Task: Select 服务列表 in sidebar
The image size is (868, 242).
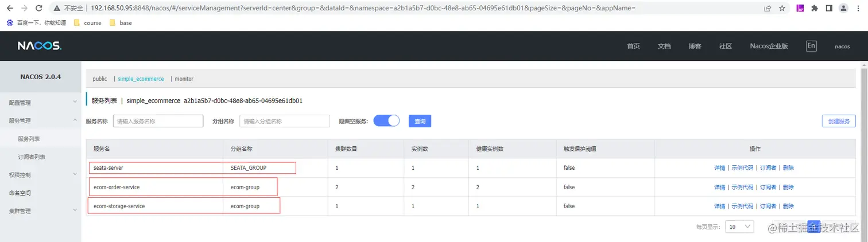Action: pyautogui.click(x=29, y=139)
